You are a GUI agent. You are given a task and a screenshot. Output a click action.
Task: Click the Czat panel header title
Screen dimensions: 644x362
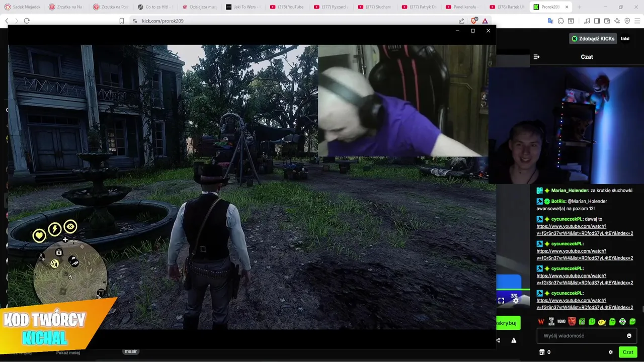point(587,57)
